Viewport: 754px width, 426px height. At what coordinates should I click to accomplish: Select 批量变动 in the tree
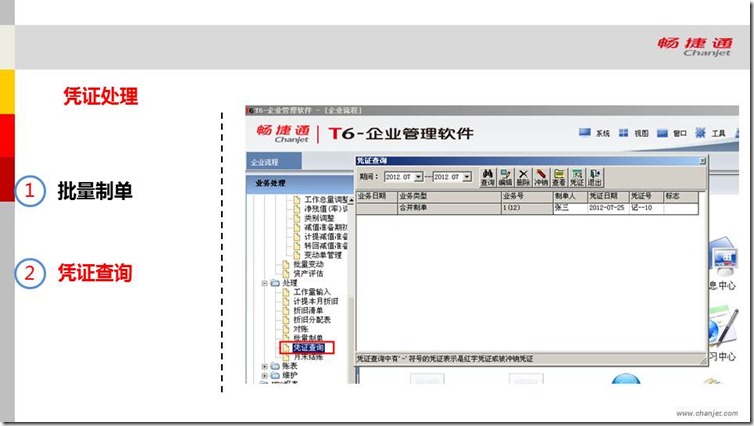pos(308,264)
